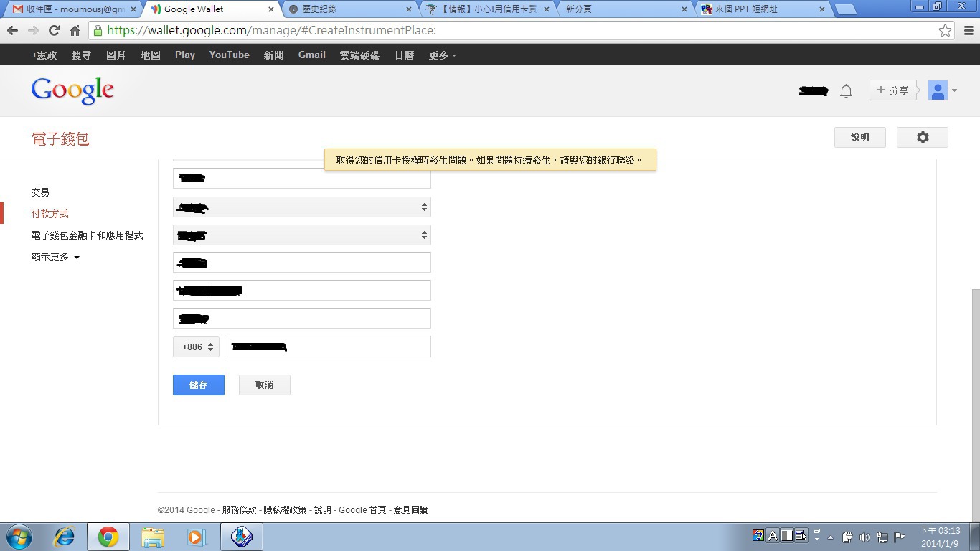Switch to the 來個 PPT 短網址 tab
The height and width of the screenshot is (551, 980).
[x=764, y=9]
